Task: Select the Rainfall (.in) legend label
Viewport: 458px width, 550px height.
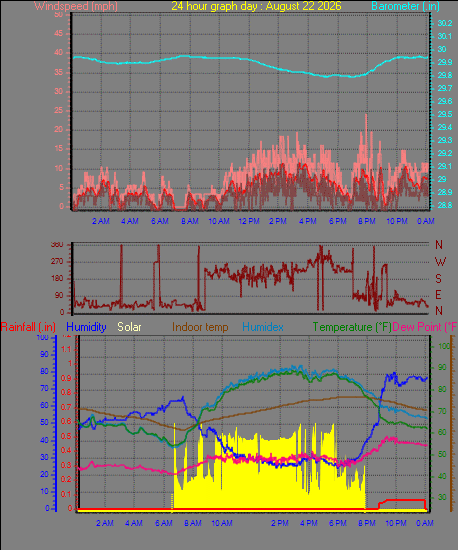Action: (x=28, y=327)
